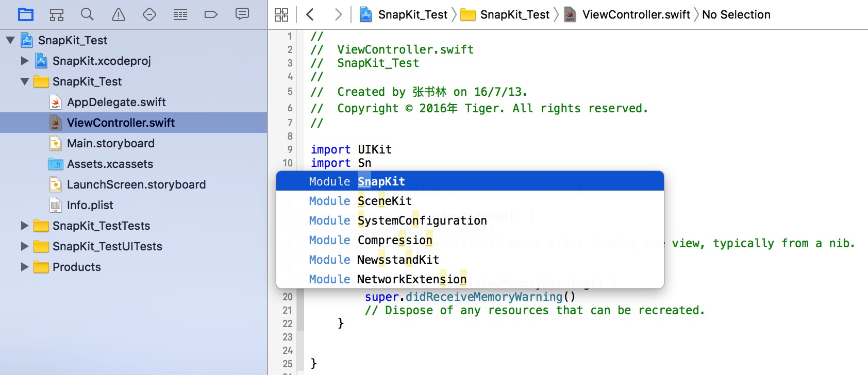This screenshot has width=868, height=375.
Task: Choose Module NetworkExtension completion
Action: [470, 279]
